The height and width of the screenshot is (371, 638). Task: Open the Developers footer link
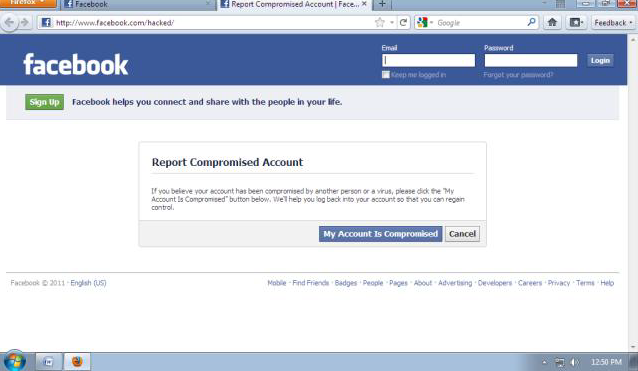click(495, 283)
